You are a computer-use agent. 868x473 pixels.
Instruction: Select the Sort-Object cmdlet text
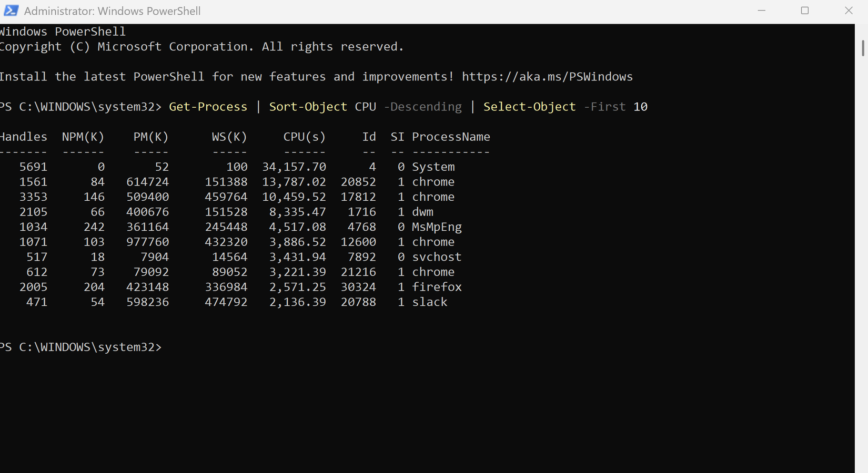308,107
